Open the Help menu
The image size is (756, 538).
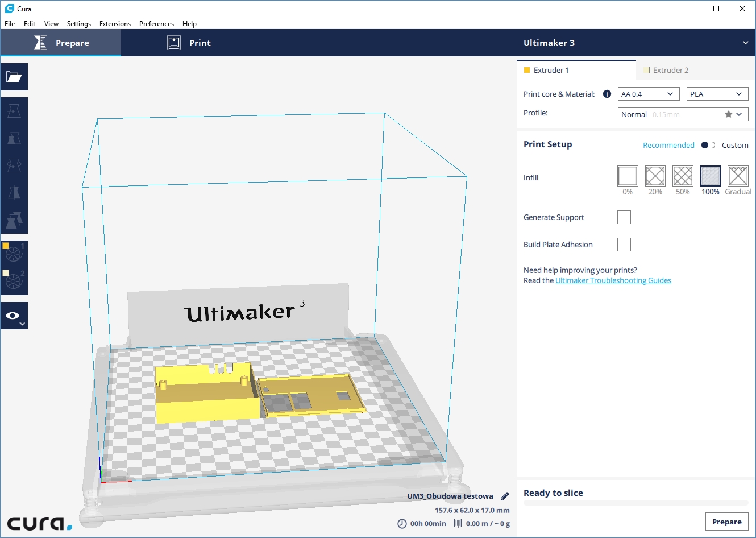189,24
